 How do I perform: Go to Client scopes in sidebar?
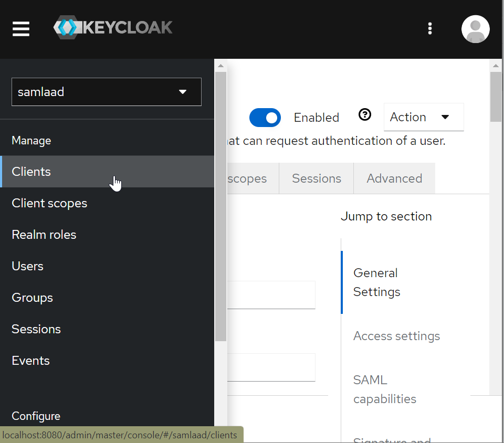[49, 203]
